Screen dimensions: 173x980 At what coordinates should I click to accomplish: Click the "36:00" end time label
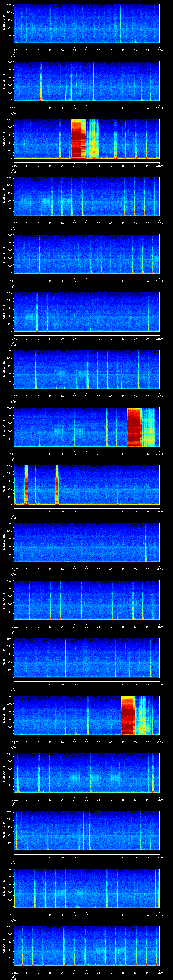(x=160, y=800)
